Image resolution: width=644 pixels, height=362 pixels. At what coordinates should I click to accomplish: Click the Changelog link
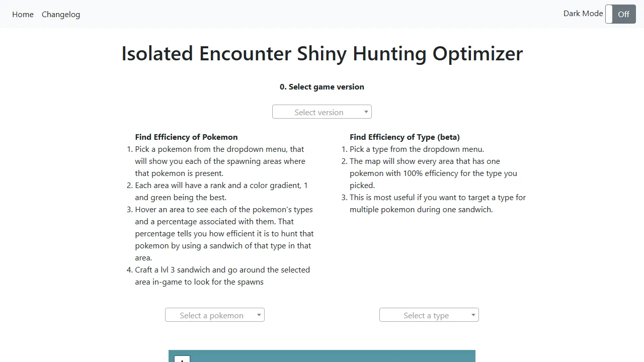click(x=60, y=14)
